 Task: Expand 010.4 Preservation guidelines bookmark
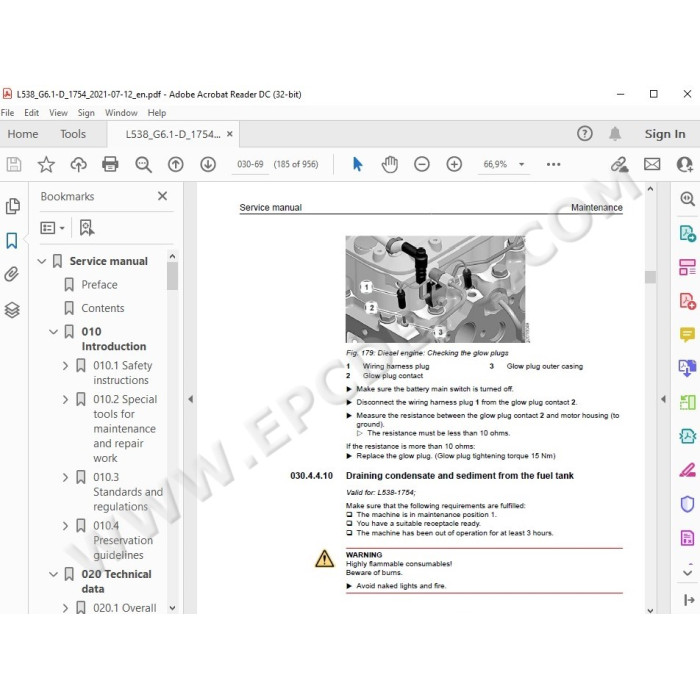[x=66, y=525]
